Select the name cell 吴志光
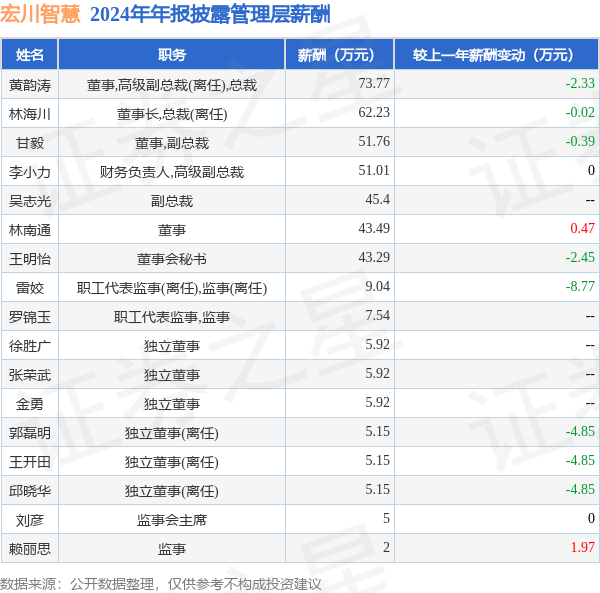Screen dimensions: 600x593 click(29, 201)
